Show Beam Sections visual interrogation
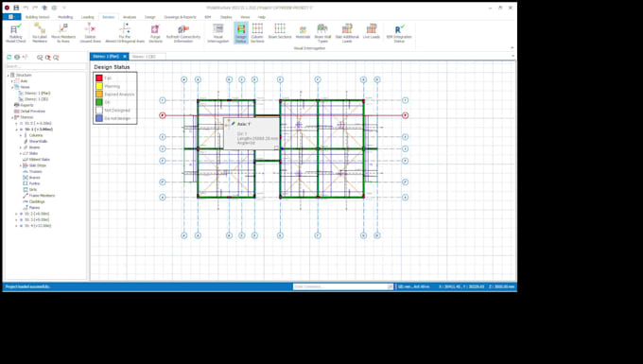This screenshot has height=364, width=643. pyautogui.click(x=280, y=31)
